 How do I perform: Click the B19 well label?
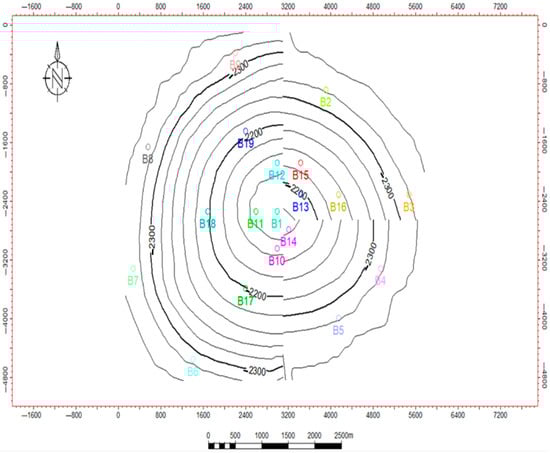click(x=246, y=144)
